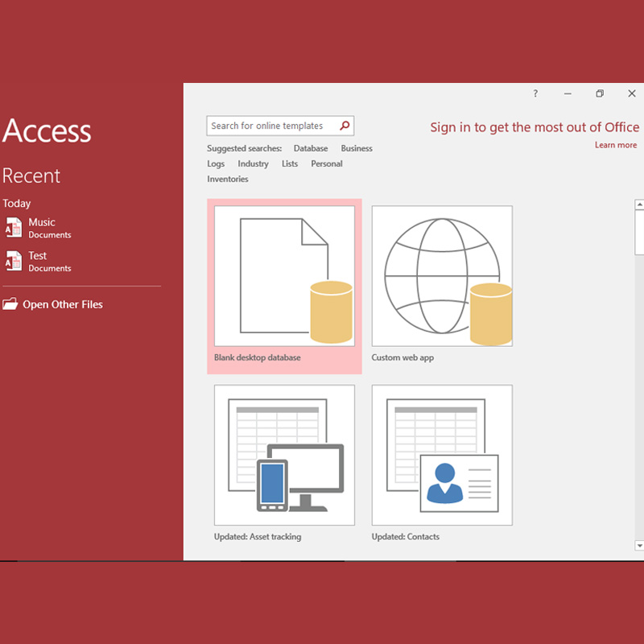Click Sign in to get the most out of Office
Screen dimensions: 644x644
[x=535, y=127]
